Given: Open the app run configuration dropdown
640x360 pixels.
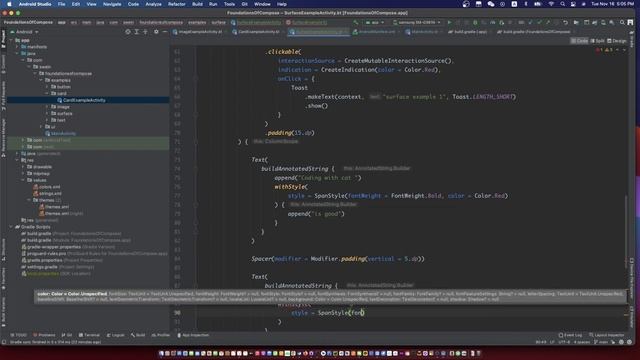Looking at the screenshot, I should pos(374,22).
